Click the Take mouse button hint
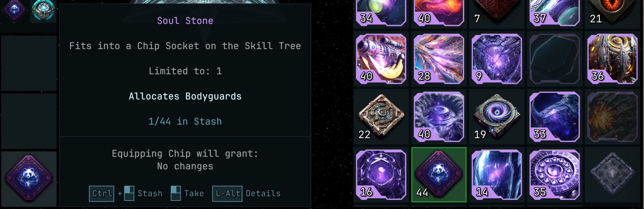The width and height of the screenshot is (644, 209). pos(187,193)
